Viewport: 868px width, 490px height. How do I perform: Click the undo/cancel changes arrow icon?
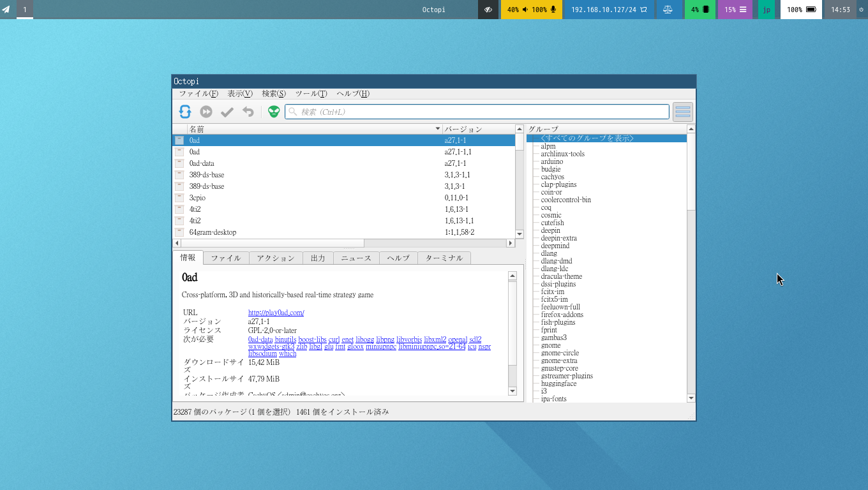coord(248,112)
